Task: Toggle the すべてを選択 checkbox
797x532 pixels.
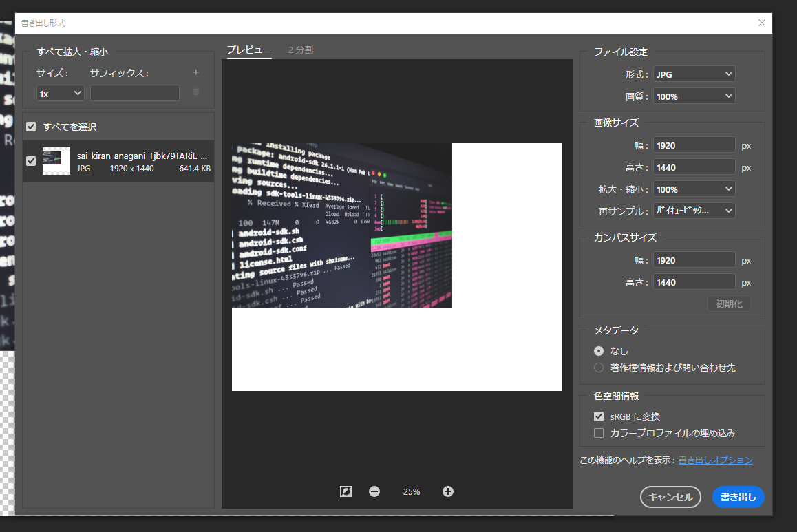Action: click(x=31, y=127)
